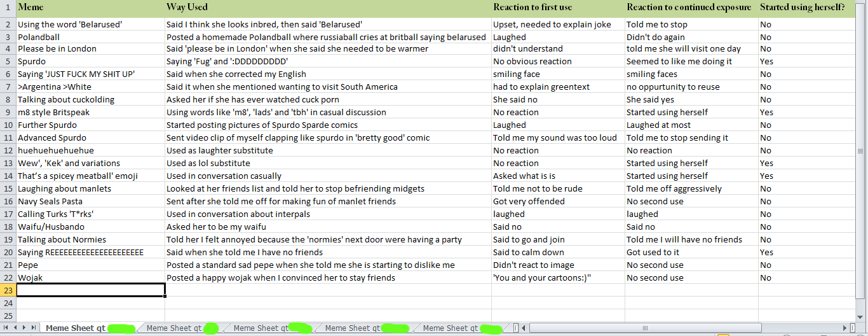
Task: Click 'didn't understand' cell
Action: click(558, 48)
